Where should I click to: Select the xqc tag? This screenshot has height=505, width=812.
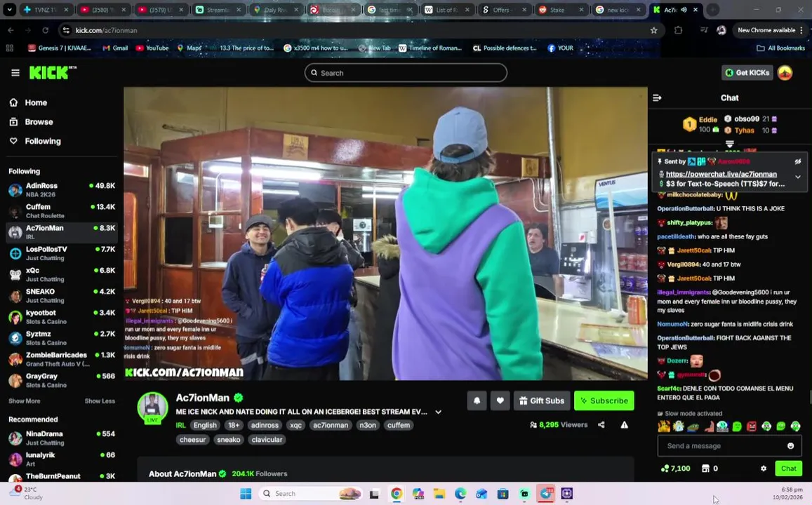tap(295, 425)
